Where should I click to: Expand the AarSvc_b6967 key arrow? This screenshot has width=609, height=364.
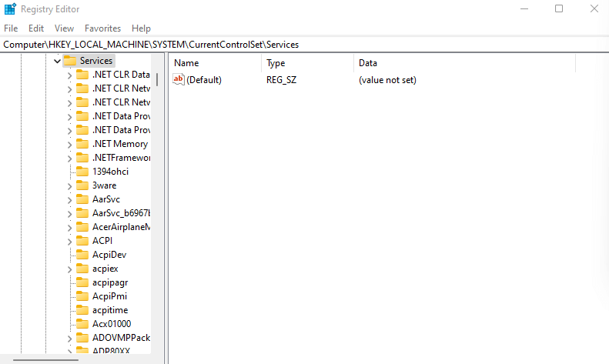[69, 214]
